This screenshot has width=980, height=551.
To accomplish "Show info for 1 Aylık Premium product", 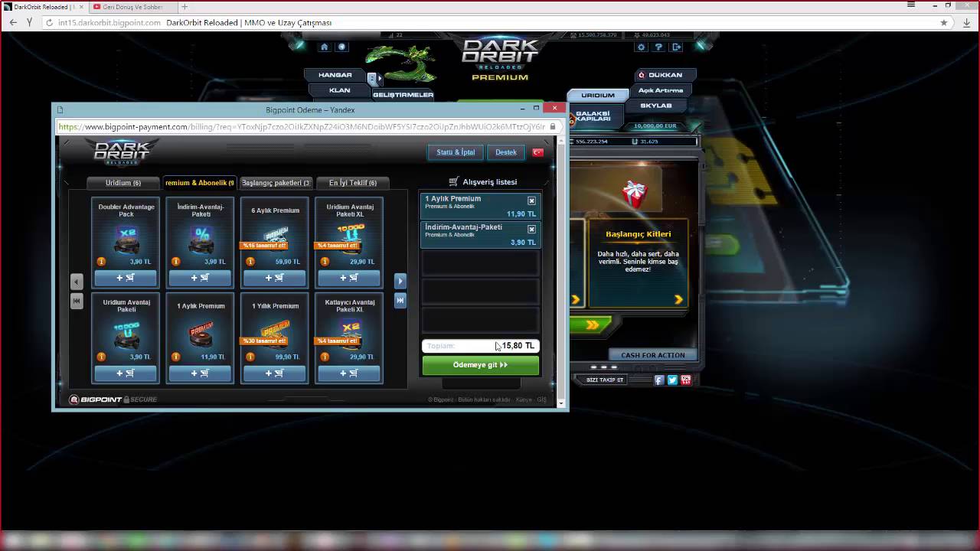I will coord(175,357).
